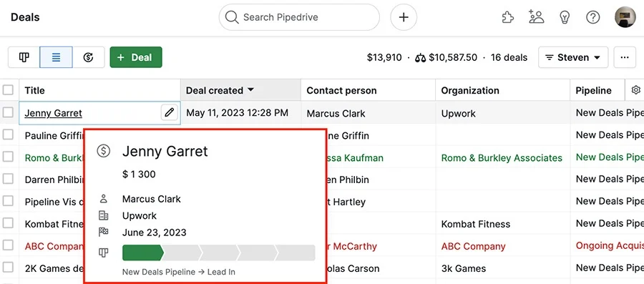Open the marketplace puzzle icon

pyautogui.click(x=508, y=17)
